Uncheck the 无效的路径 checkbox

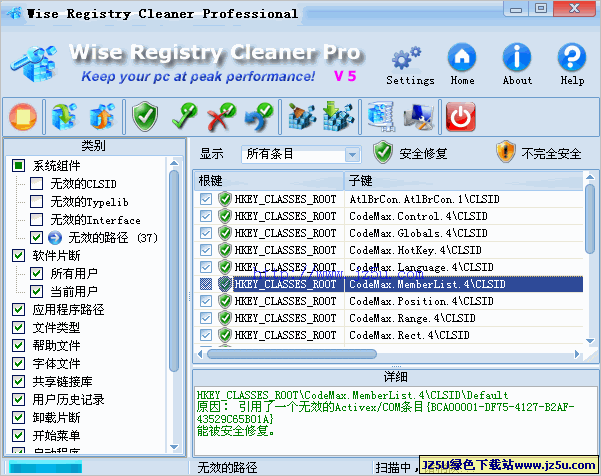coord(36,238)
